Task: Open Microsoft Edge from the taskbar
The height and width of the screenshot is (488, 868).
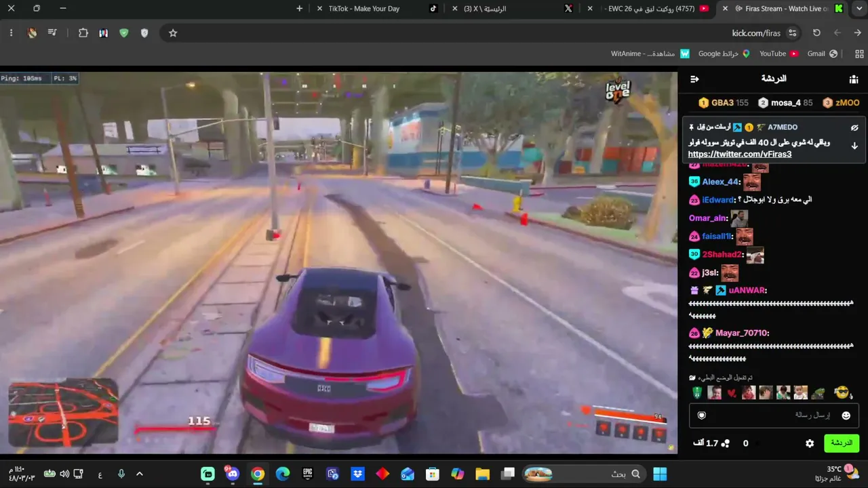Action: coord(283,474)
